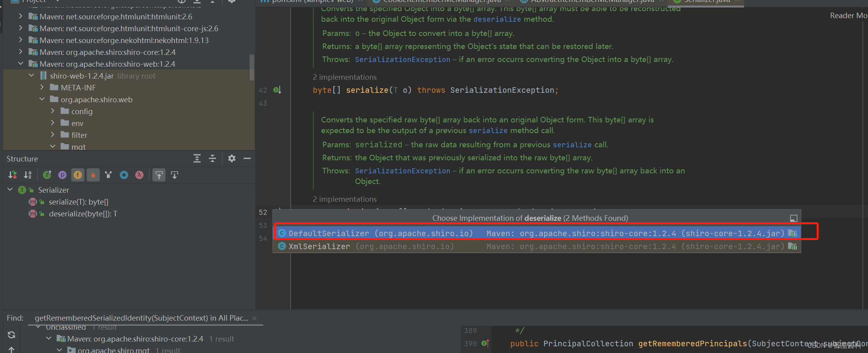This screenshot has height=353, width=868.
Task: Toggle Autoscroll to Source in Structure
Action: (x=159, y=175)
